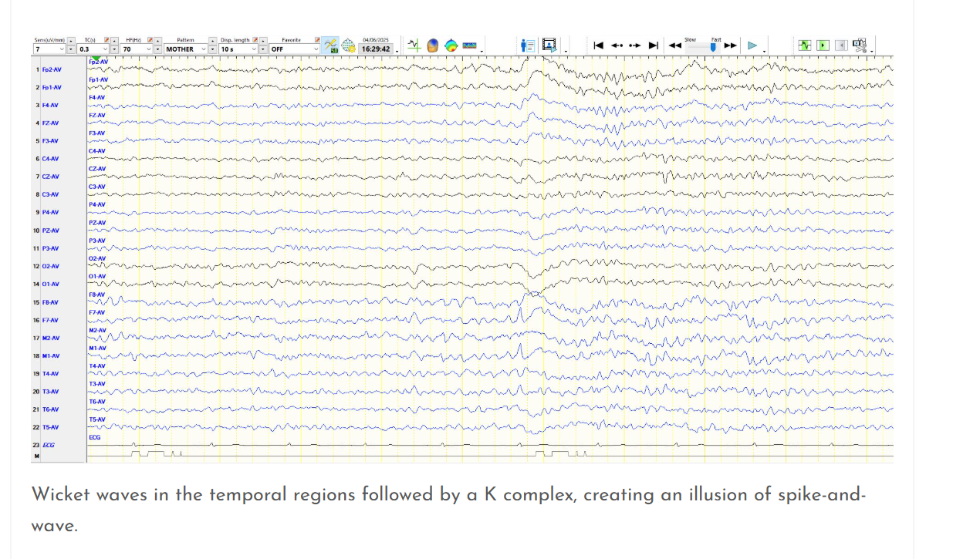Screen dimensions: 980x559
Task: Edit the TC filter value list
Action: (107, 40)
